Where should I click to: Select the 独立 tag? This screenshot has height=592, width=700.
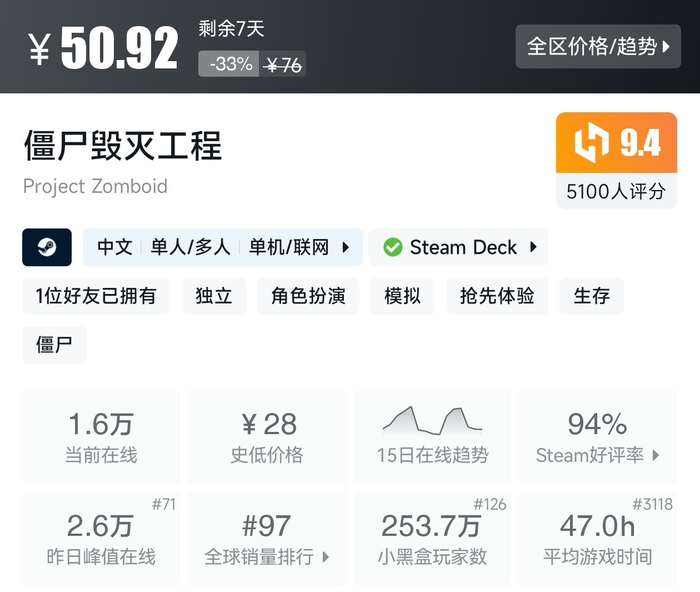(214, 296)
